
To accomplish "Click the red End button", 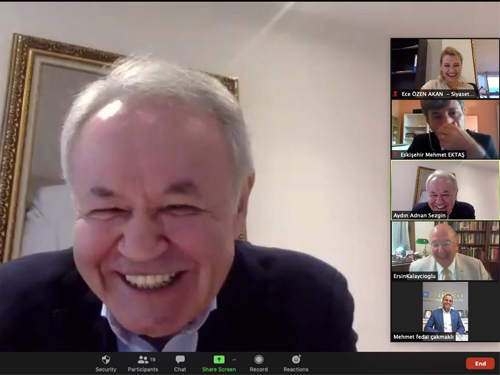I will [480, 363].
